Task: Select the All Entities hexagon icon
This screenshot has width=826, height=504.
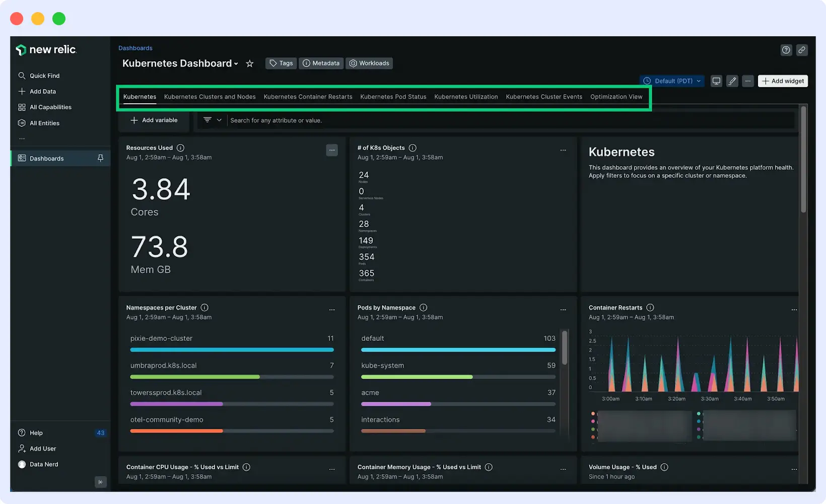Action: tap(22, 123)
